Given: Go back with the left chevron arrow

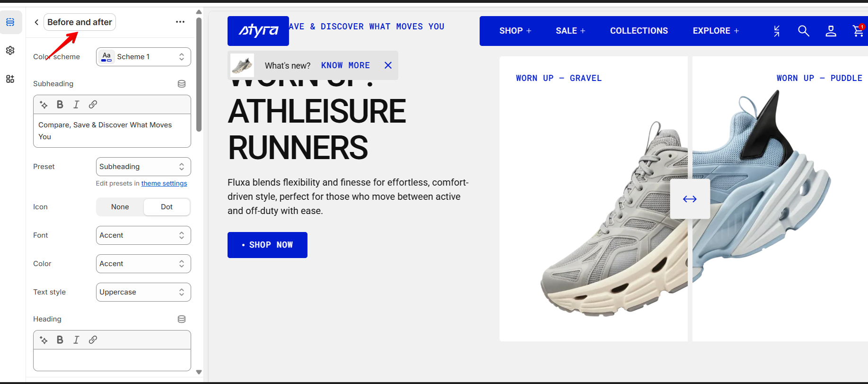Looking at the screenshot, I should click(36, 22).
